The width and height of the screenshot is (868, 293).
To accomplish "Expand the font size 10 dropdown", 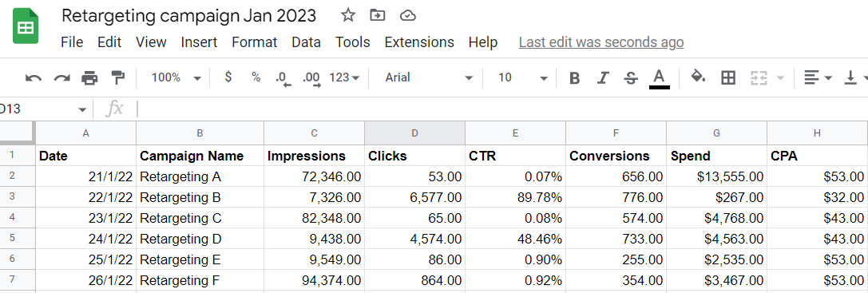I will (x=522, y=77).
